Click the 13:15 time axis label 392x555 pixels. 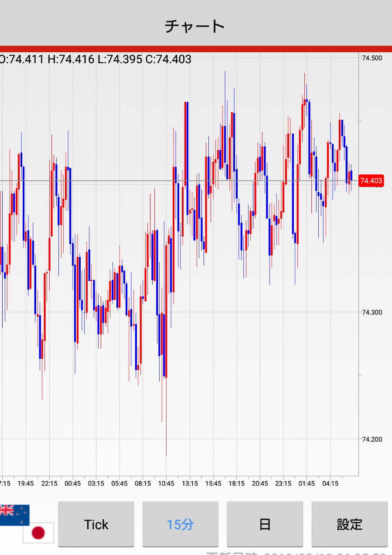coord(190,483)
